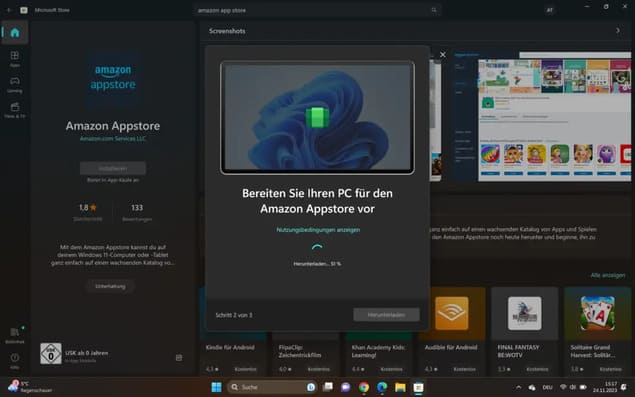Open the Wi-Fi tray icon

point(563,387)
